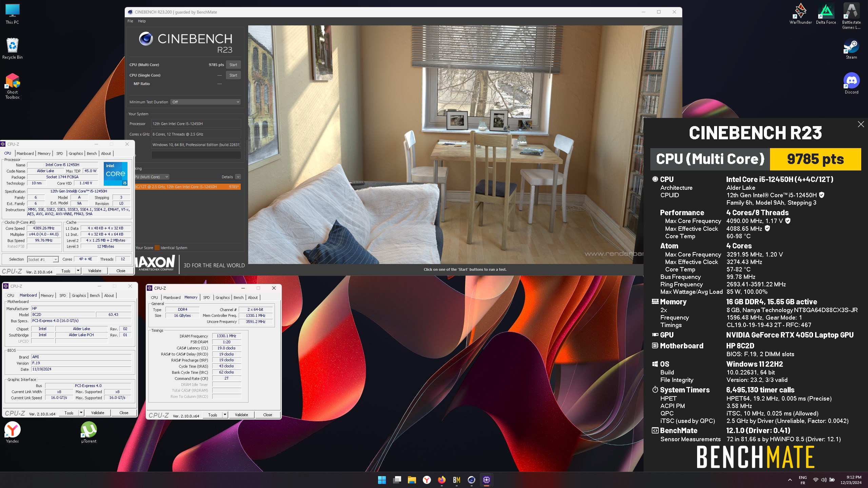Open File Explorer from the taskbar
868x488 pixels.
pos(412,480)
